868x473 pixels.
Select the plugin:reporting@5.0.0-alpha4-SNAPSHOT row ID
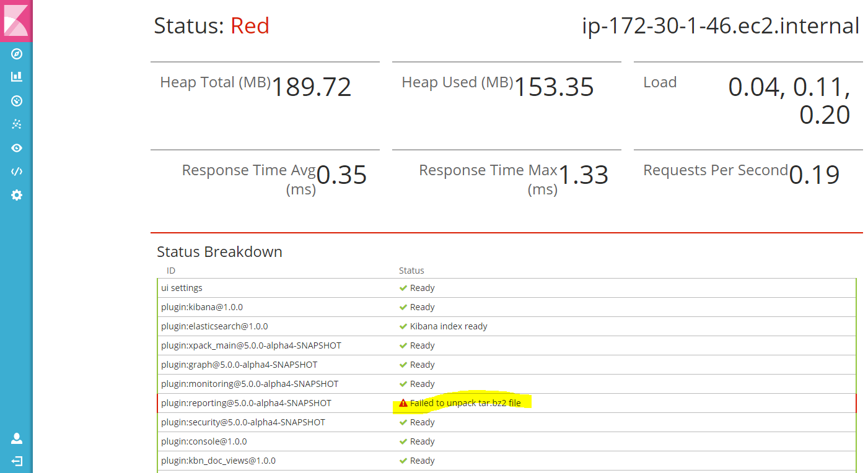(x=246, y=403)
